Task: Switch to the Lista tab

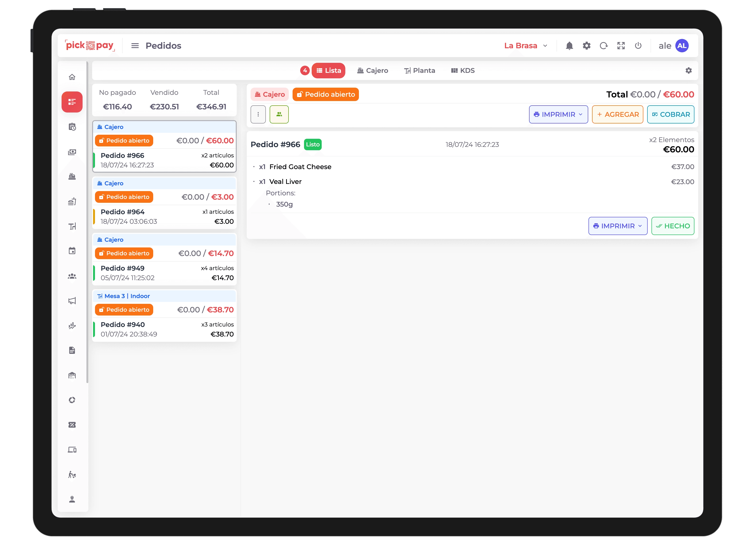Action: 328,70
